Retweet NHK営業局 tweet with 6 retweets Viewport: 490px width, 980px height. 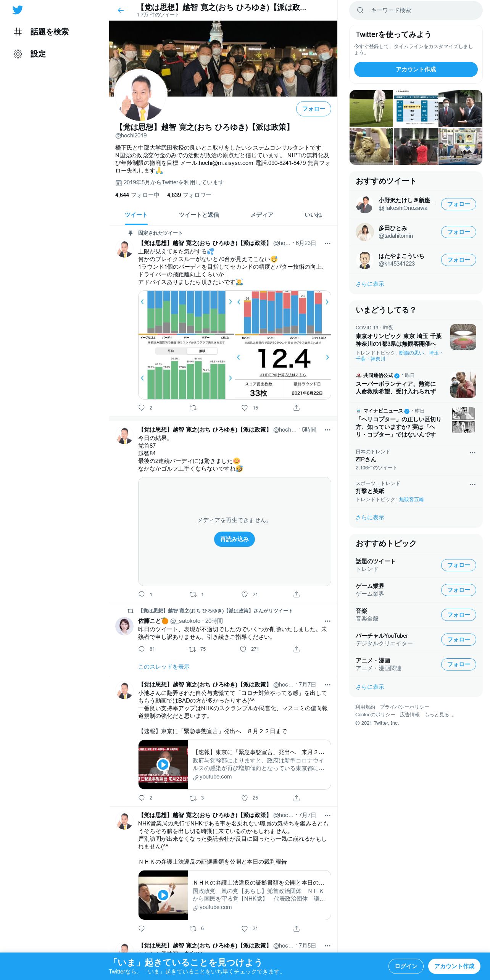pos(193,928)
